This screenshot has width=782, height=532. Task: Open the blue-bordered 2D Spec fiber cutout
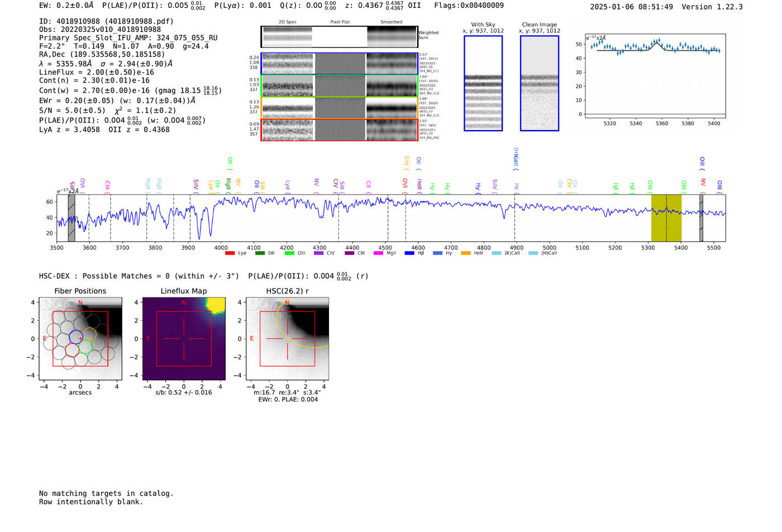[288, 64]
